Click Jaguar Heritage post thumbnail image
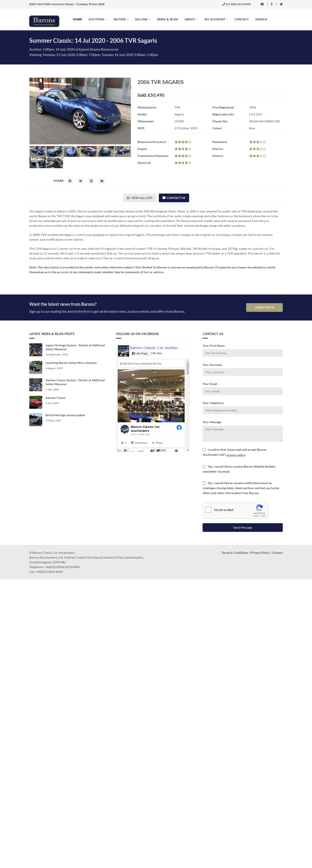The height and width of the screenshot is (868, 312). coord(36,350)
